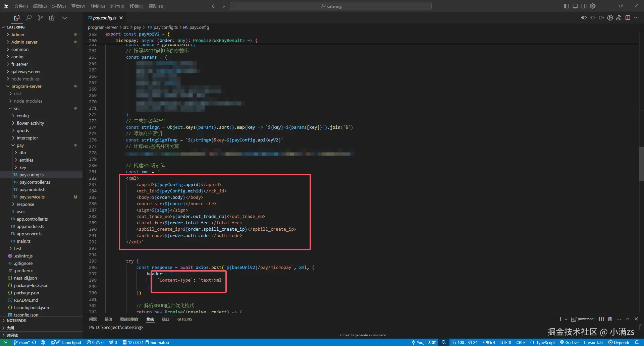Image resolution: width=644 pixels, height=346 pixels.
Task: Open Launchpad from status bar
Action: tap(66, 342)
